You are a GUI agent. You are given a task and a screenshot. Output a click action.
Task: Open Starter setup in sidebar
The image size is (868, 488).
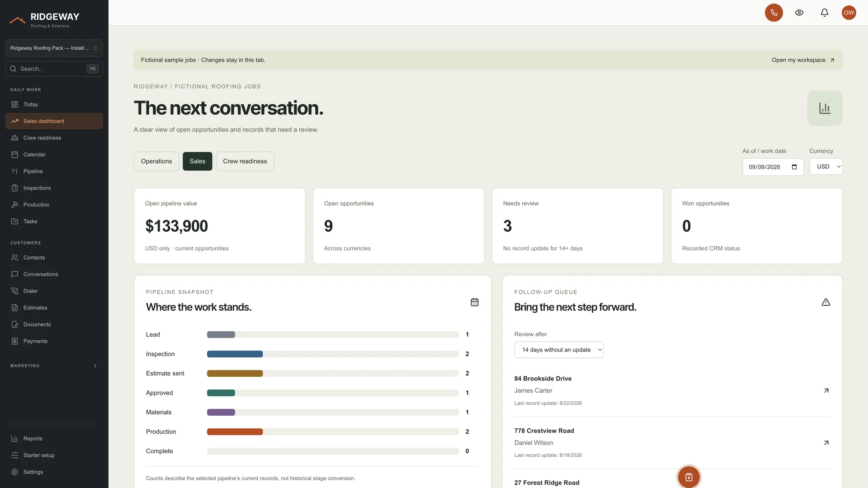tap(54, 455)
